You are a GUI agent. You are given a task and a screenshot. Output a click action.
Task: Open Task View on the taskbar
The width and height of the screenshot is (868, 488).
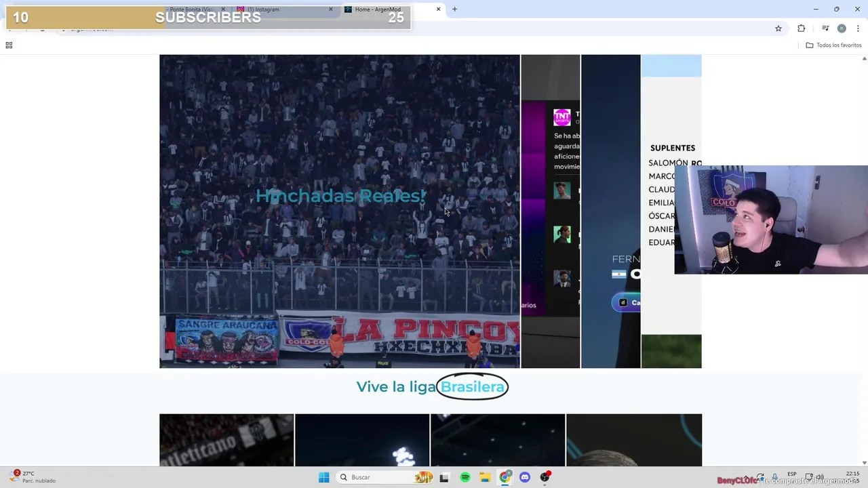click(x=444, y=477)
